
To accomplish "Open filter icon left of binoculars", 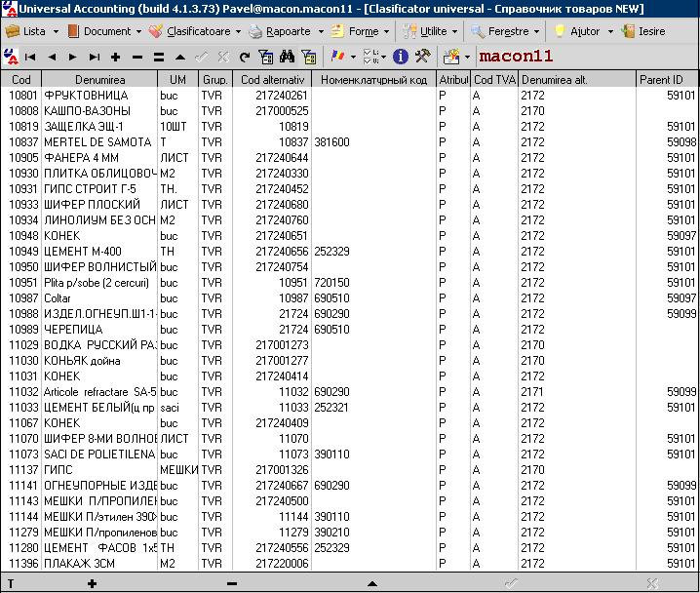I will tap(266, 58).
